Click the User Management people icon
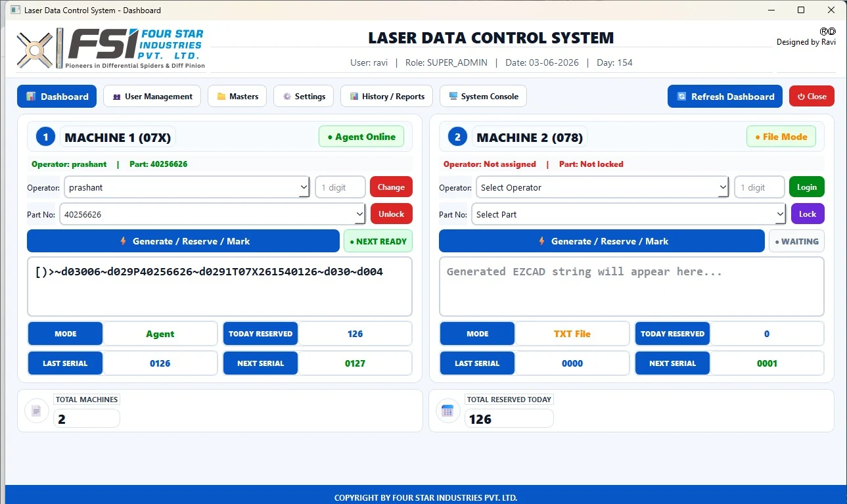The height and width of the screenshot is (504, 847). tap(116, 97)
